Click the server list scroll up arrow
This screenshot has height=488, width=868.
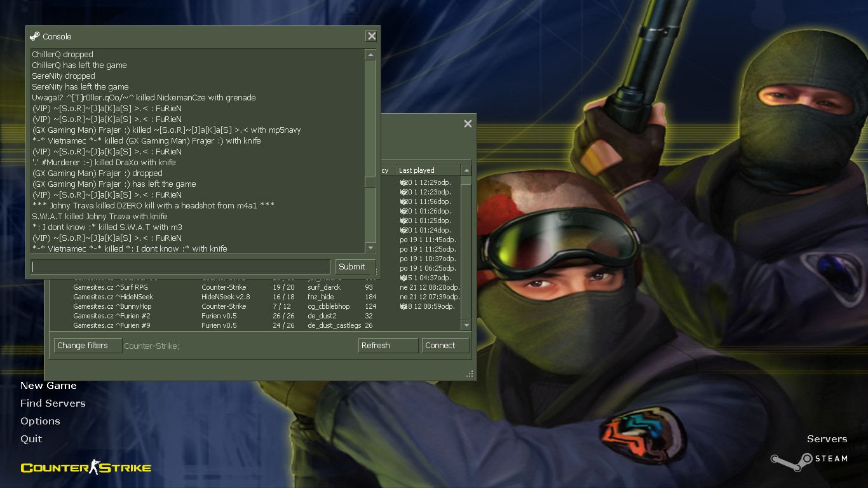tap(466, 170)
